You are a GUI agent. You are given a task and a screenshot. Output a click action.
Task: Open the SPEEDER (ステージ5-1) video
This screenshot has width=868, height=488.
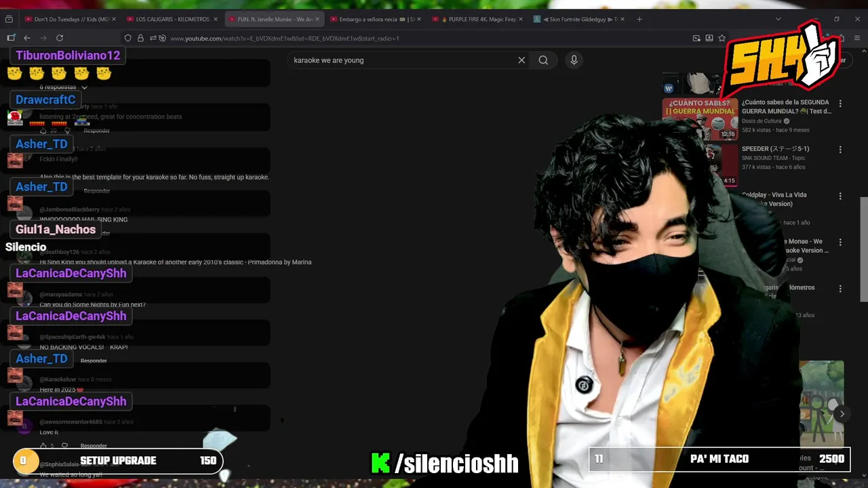pyautogui.click(x=775, y=148)
